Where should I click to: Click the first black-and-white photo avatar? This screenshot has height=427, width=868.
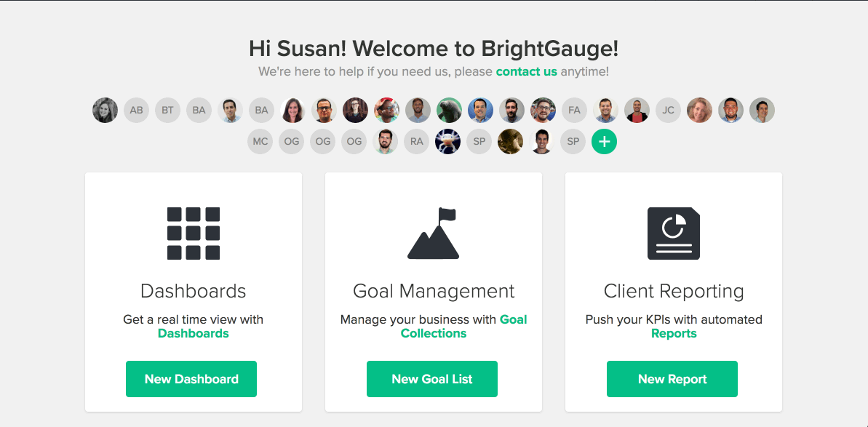(105, 110)
